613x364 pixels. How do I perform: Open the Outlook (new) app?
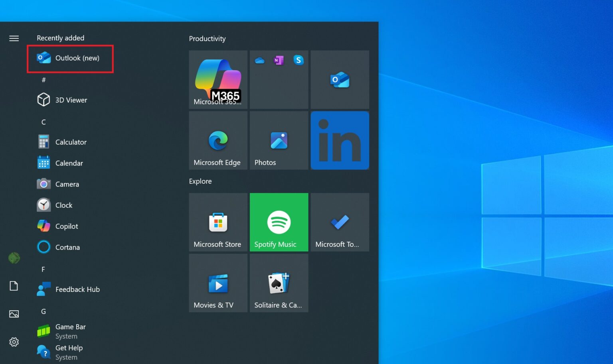(x=70, y=58)
